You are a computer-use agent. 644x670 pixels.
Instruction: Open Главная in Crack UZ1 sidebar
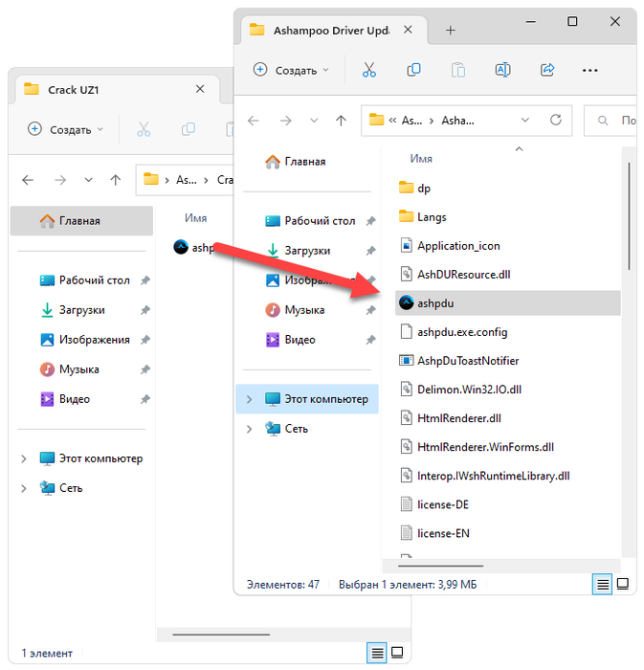pos(81,221)
